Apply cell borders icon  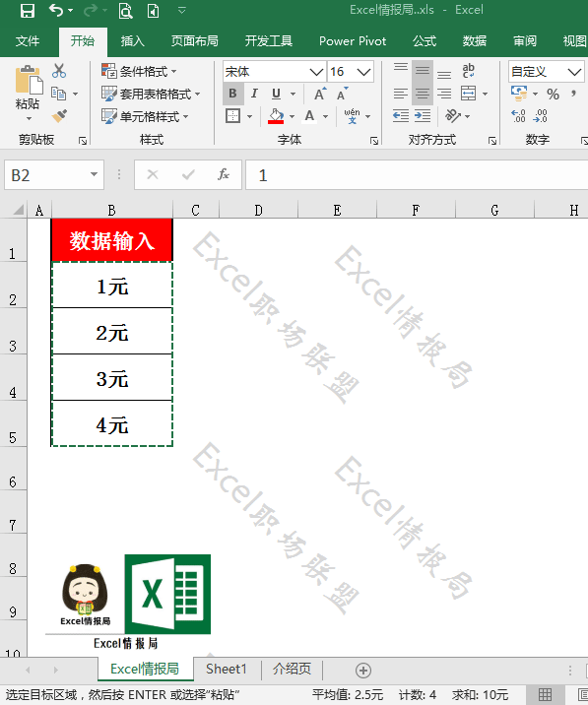pyautogui.click(x=232, y=116)
